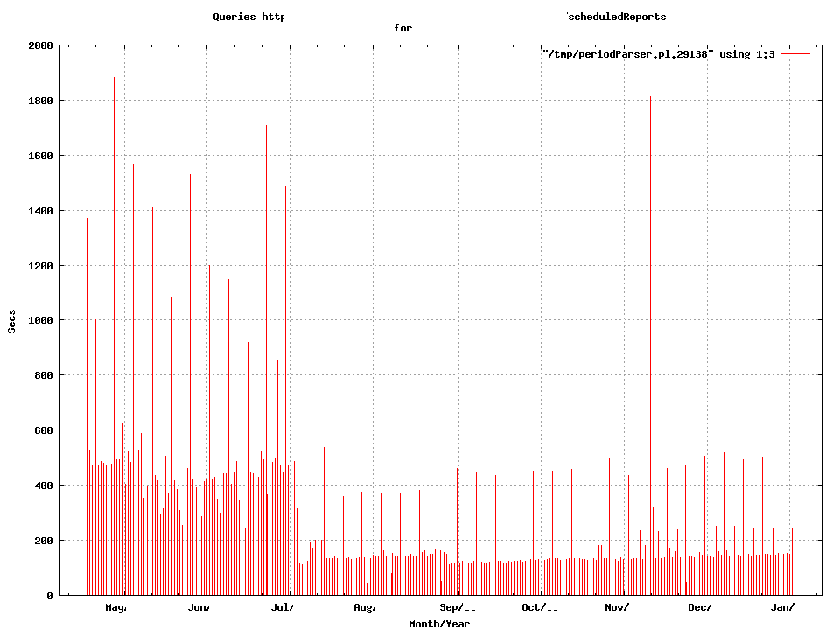Click the late June spike near 1700
The width and height of the screenshot is (840, 630).
266,360
